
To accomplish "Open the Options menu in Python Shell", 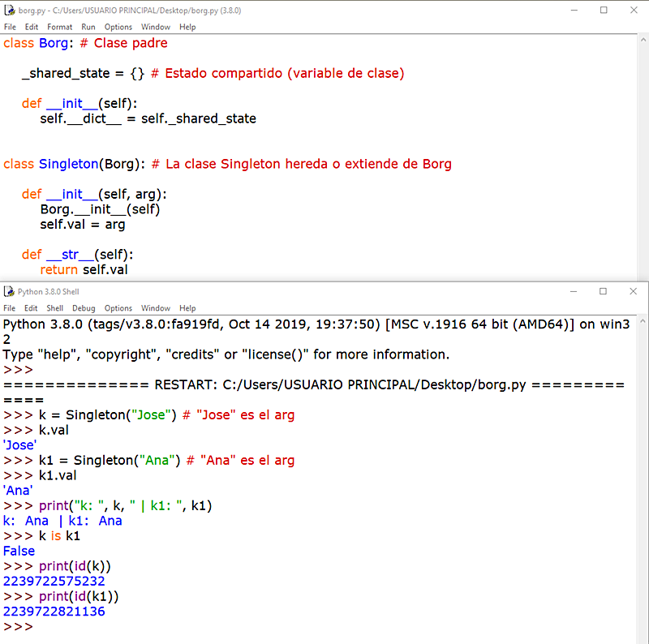I will point(118,308).
